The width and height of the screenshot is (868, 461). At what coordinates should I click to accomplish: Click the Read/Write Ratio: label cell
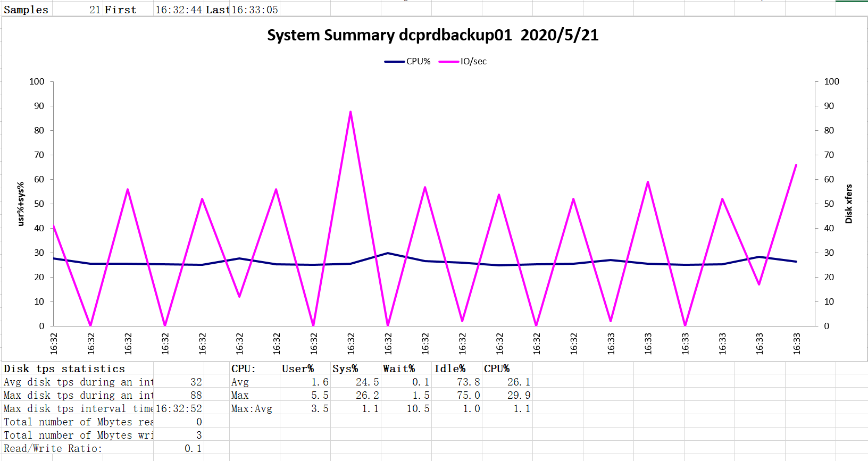pyautogui.click(x=78, y=448)
